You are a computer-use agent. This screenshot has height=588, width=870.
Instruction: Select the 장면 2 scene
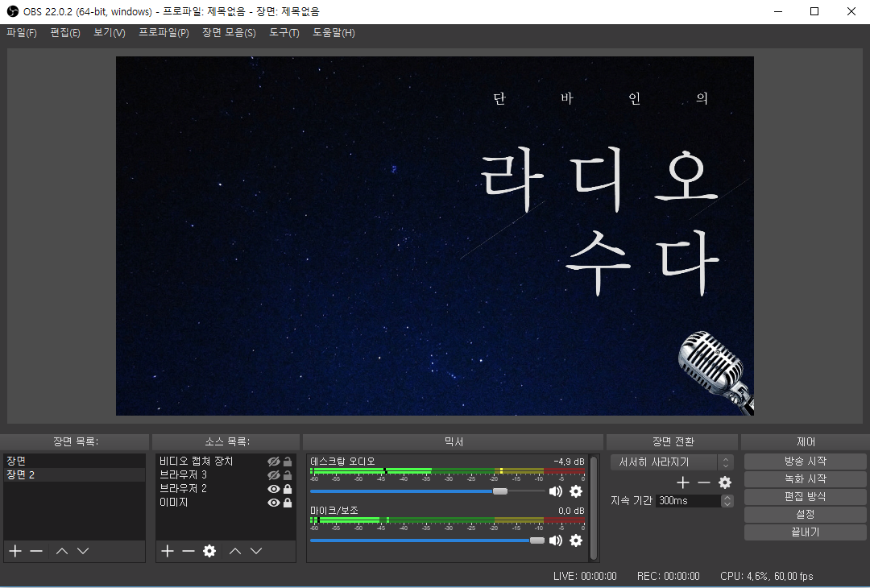[x=74, y=475]
